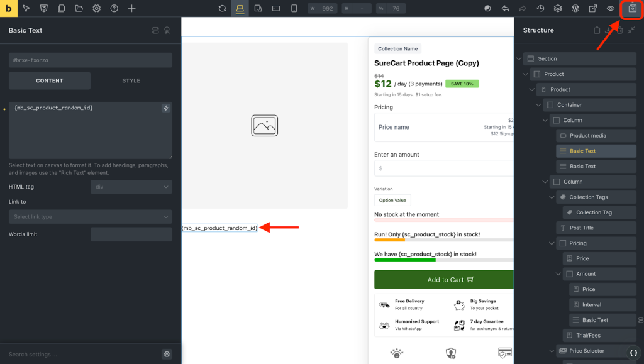
Task: Open the Select link type dropdown
Action: click(90, 217)
